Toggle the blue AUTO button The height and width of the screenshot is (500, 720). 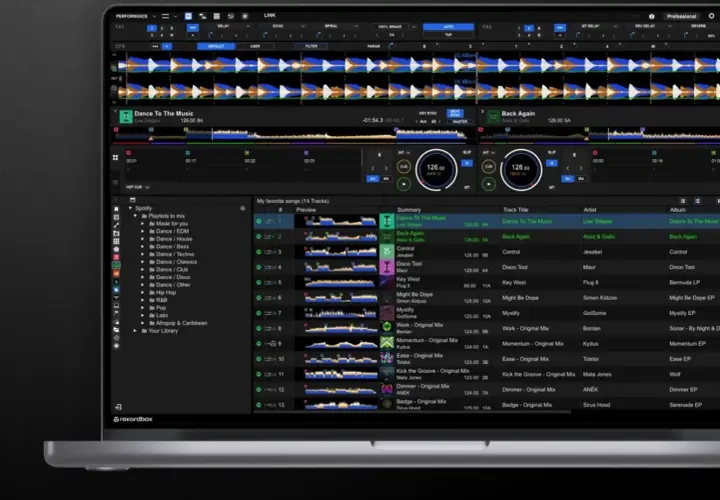(x=448, y=27)
